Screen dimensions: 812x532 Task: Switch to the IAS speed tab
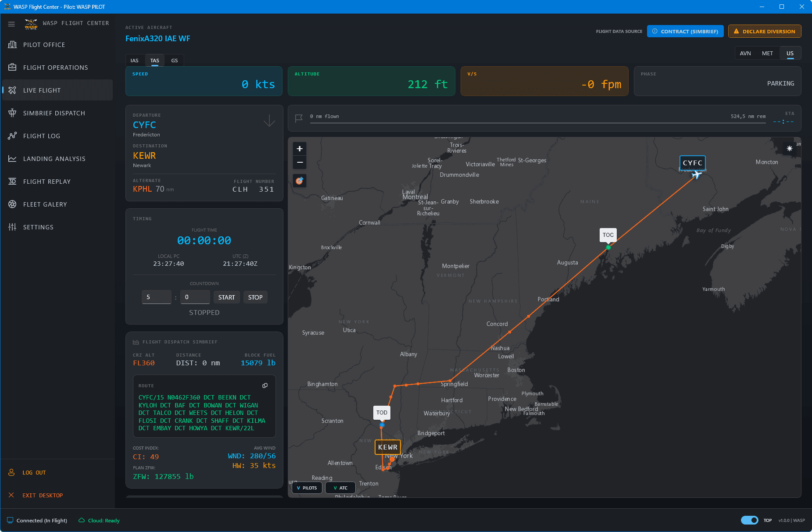[x=135, y=61]
